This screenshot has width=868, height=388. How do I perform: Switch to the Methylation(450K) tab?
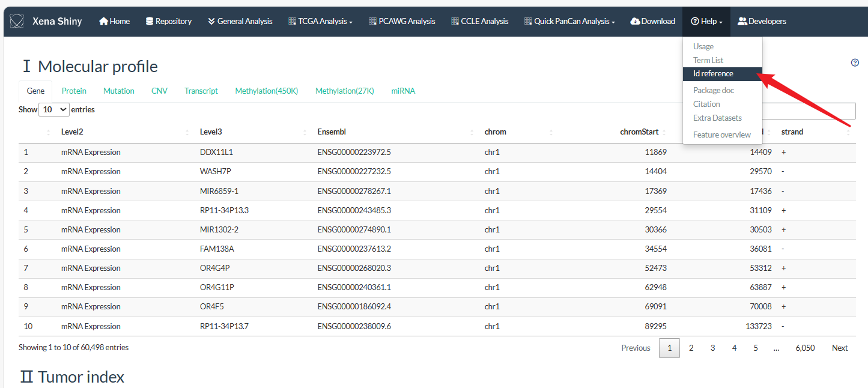[x=267, y=91]
